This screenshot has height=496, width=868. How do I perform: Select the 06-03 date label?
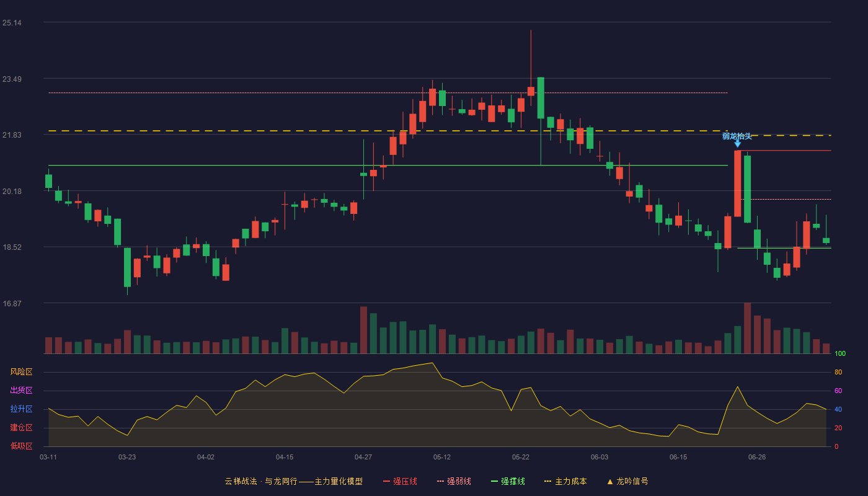[x=600, y=457]
